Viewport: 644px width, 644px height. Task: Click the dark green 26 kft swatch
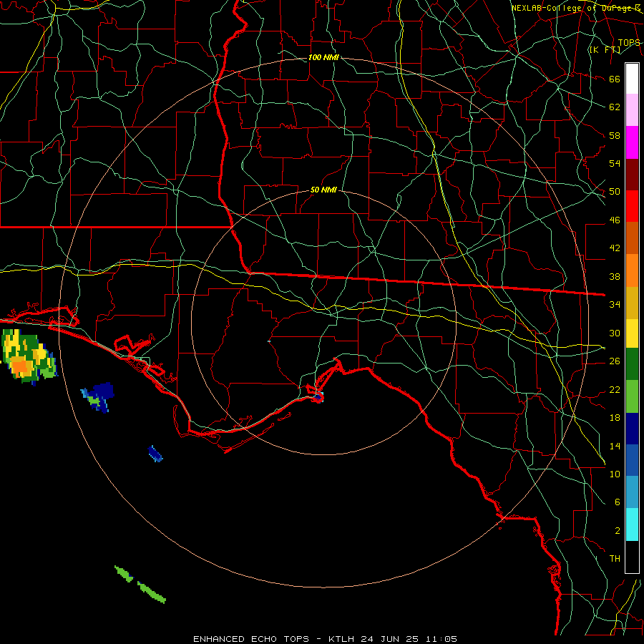click(632, 364)
